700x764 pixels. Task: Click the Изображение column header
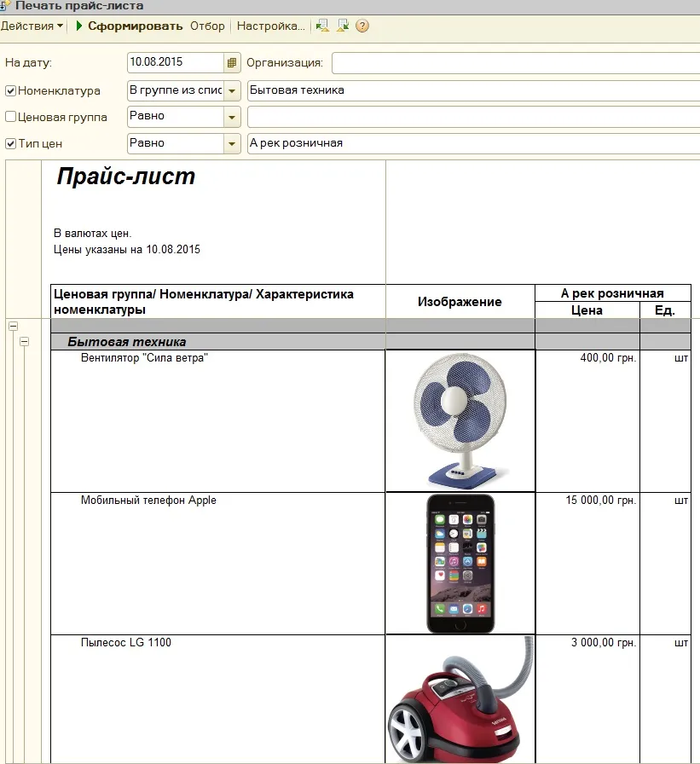(x=460, y=302)
